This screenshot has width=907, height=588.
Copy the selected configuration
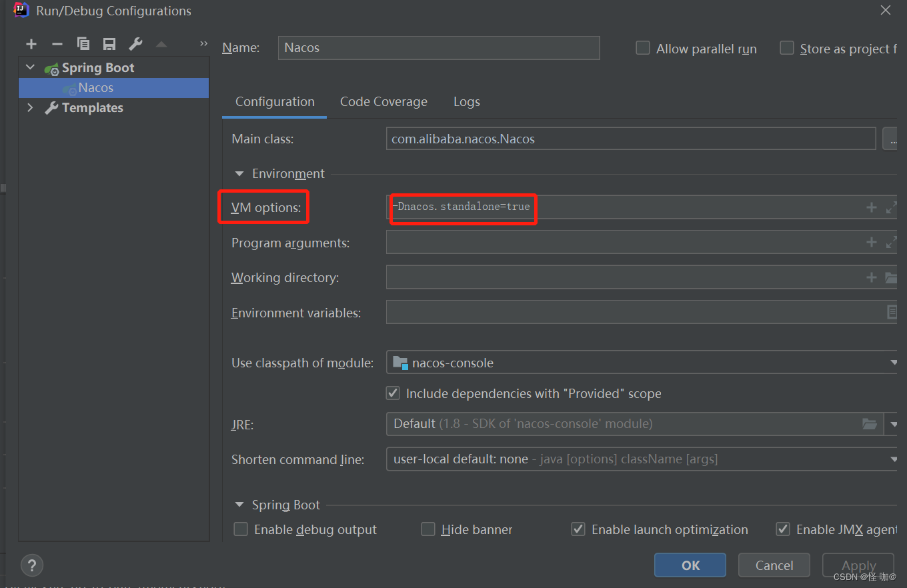click(83, 44)
